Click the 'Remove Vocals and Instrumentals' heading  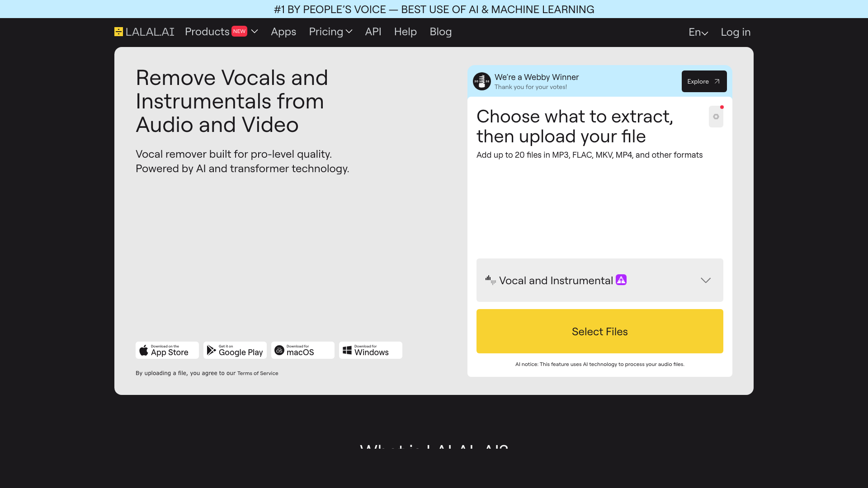tap(231, 101)
